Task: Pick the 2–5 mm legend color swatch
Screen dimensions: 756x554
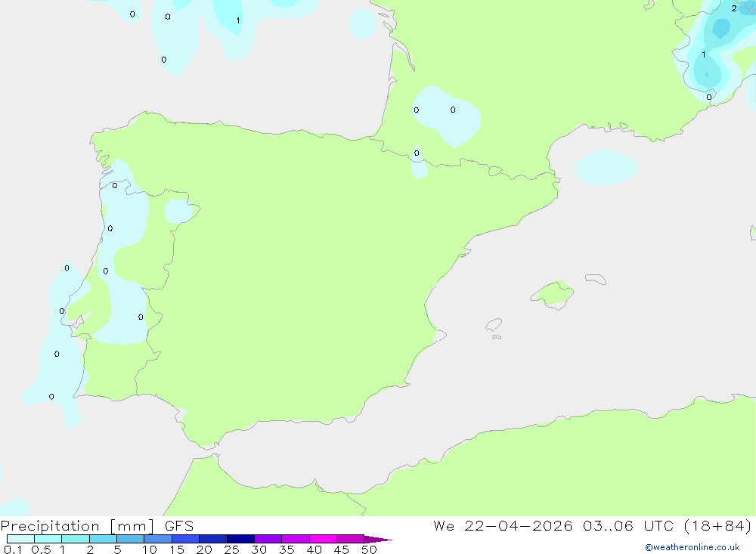Action: 103,539
